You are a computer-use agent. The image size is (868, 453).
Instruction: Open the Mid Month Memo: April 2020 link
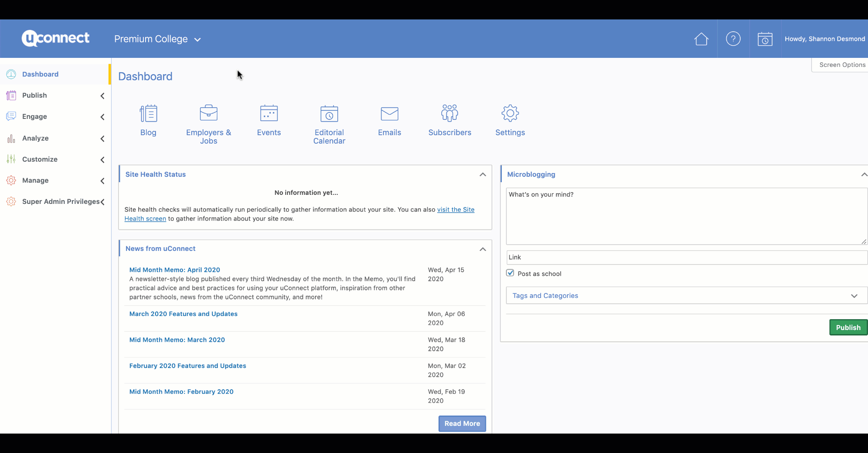pyautogui.click(x=175, y=270)
